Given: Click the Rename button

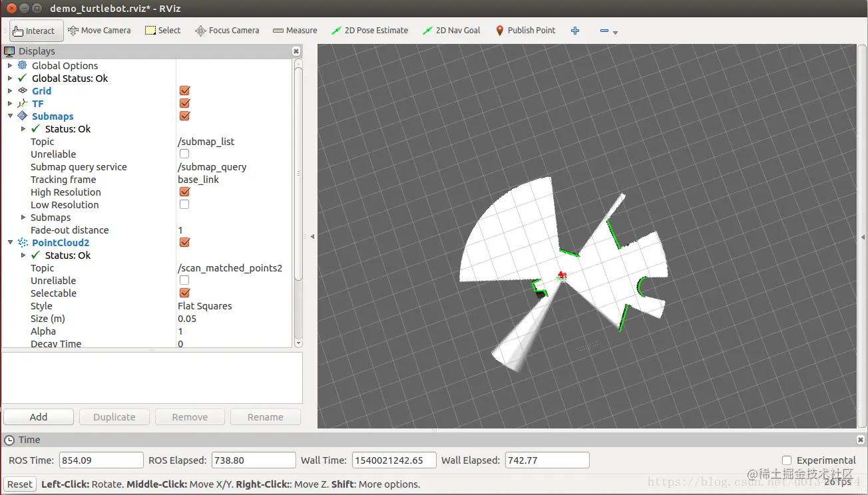Looking at the screenshot, I should [266, 417].
